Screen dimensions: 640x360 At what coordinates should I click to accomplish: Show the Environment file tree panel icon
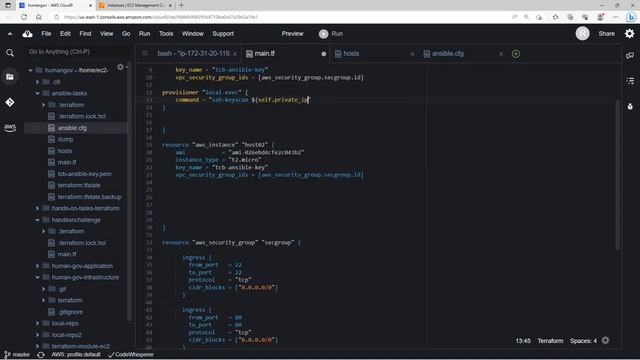(x=10, y=77)
